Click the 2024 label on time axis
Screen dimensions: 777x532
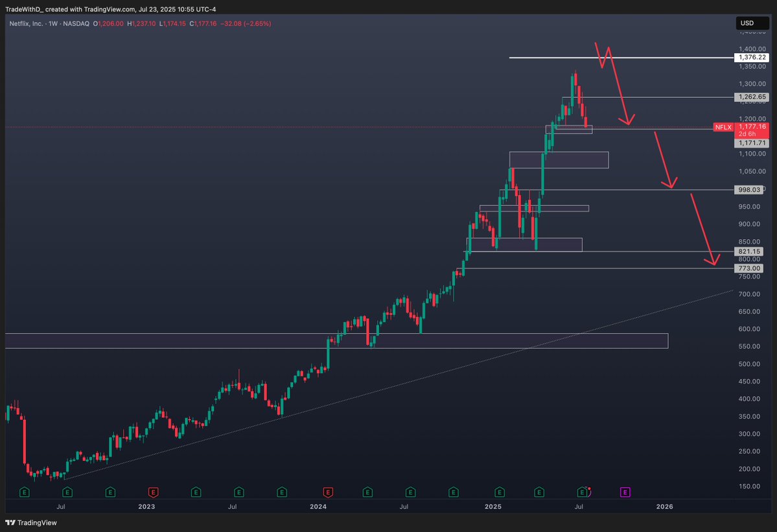318,506
